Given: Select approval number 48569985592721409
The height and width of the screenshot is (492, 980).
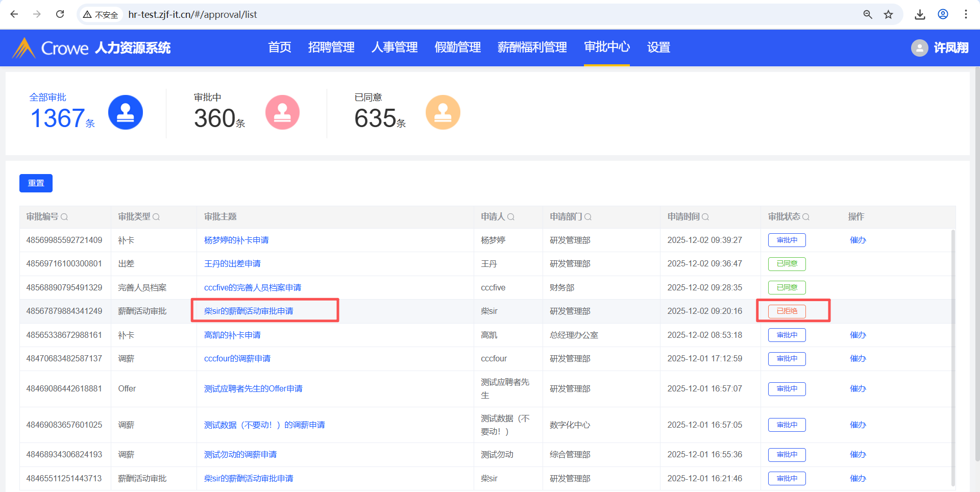Looking at the screenshot, I should pos(64,240).
